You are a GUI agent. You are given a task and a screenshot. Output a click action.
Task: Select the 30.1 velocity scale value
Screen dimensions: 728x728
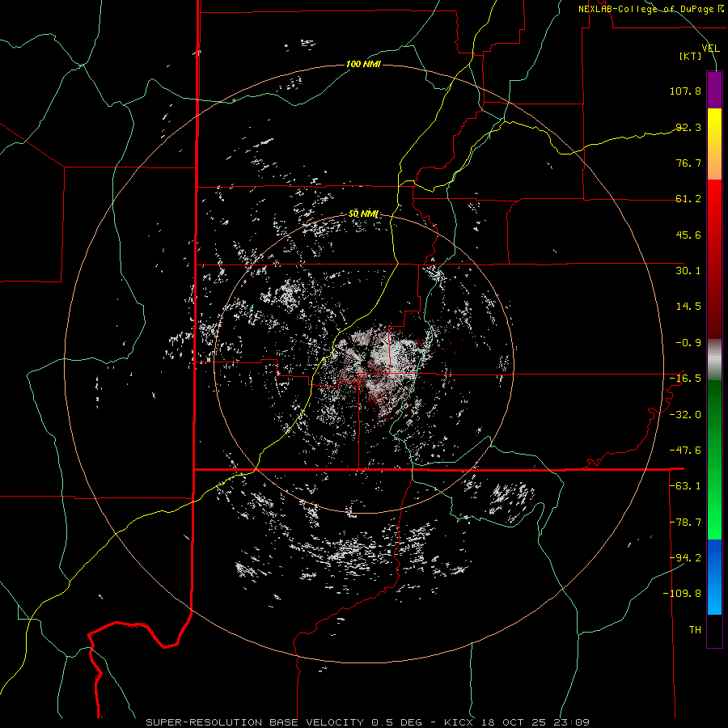(688, 271)
